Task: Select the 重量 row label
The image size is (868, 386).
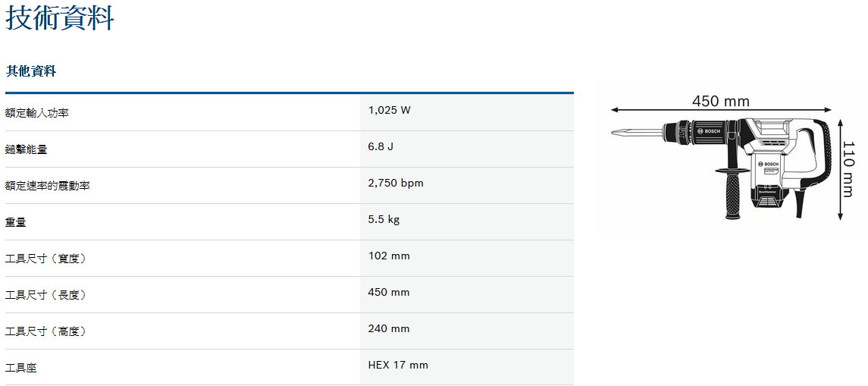Action: [16, 222]
